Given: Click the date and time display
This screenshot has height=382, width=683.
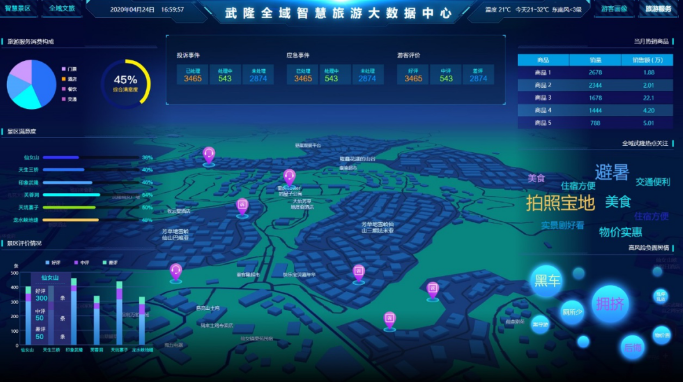Looking at the screenshot, I should [x=147, y=10].
